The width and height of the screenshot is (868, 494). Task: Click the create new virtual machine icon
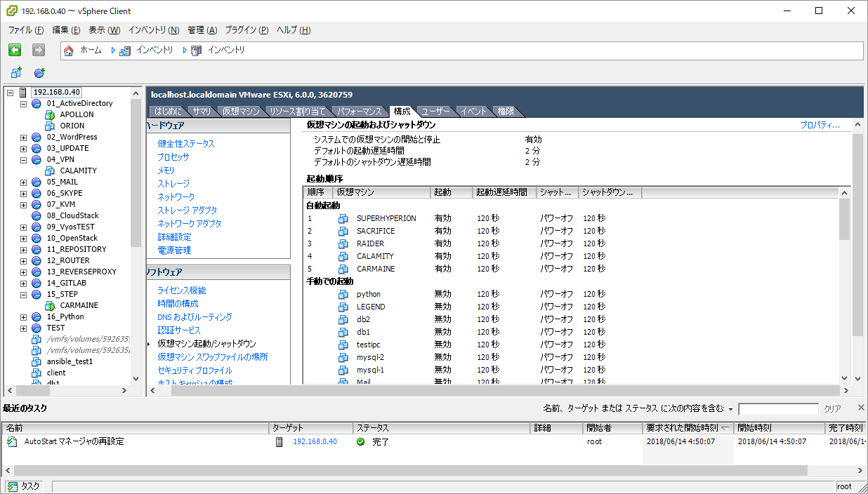pos(16,73)
